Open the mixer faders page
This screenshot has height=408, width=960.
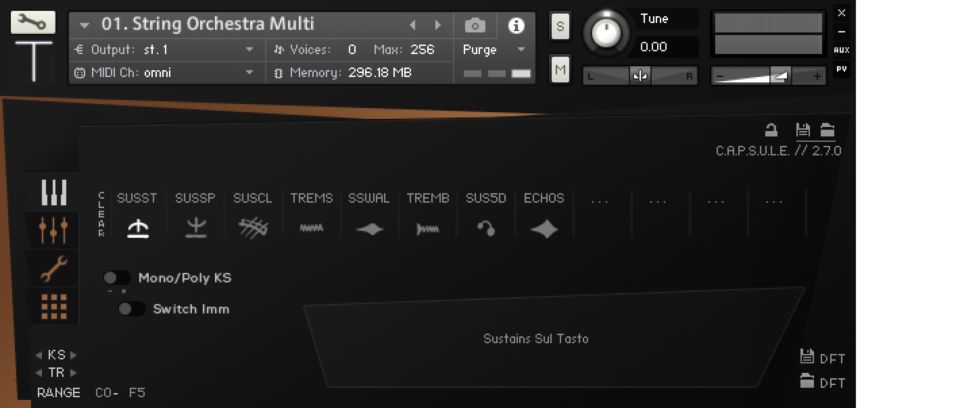tap(54, 230)
